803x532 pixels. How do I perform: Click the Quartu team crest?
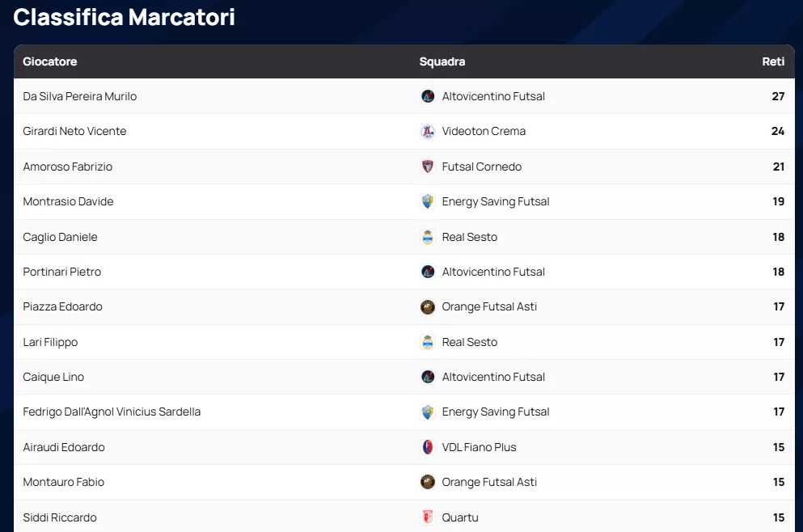428,517
